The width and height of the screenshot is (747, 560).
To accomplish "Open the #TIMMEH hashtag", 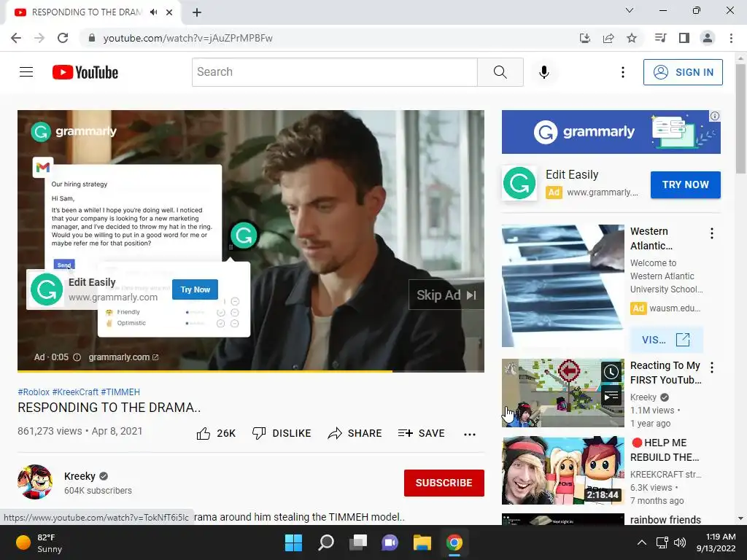I will pos(120,392).
